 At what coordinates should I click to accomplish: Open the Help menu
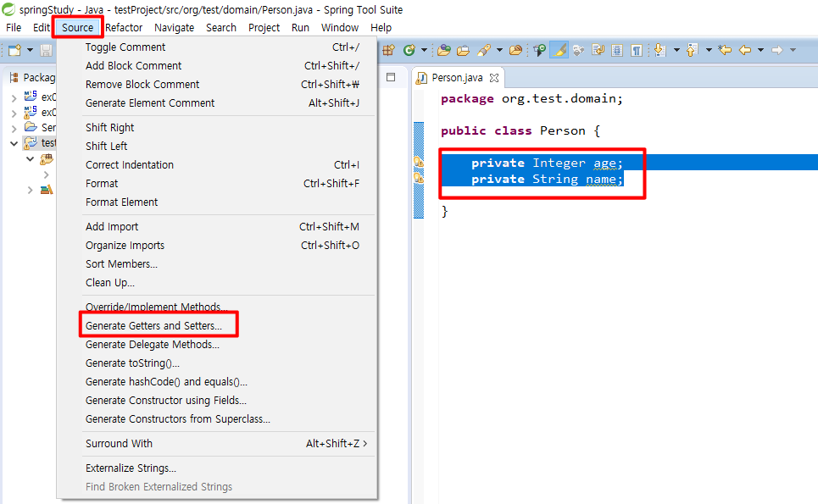pos(381,28)
